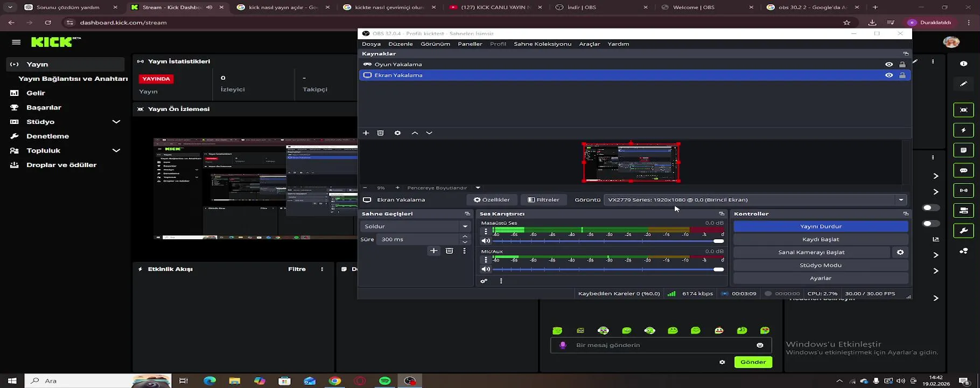Click lightning bolt icon in Kick right sidebar
This screenshot has height=388, width=980.
963,130
